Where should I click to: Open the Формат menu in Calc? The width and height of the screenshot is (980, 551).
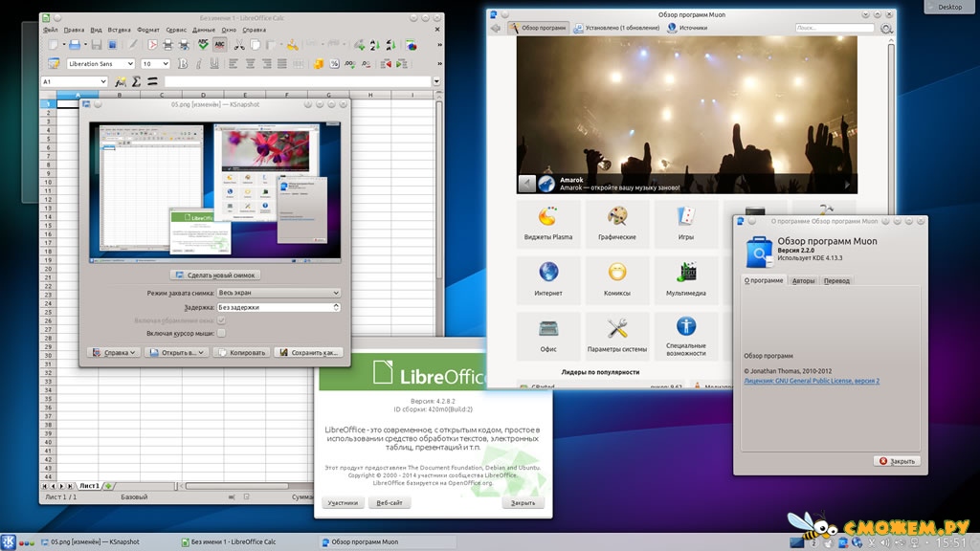coord(148,30)
